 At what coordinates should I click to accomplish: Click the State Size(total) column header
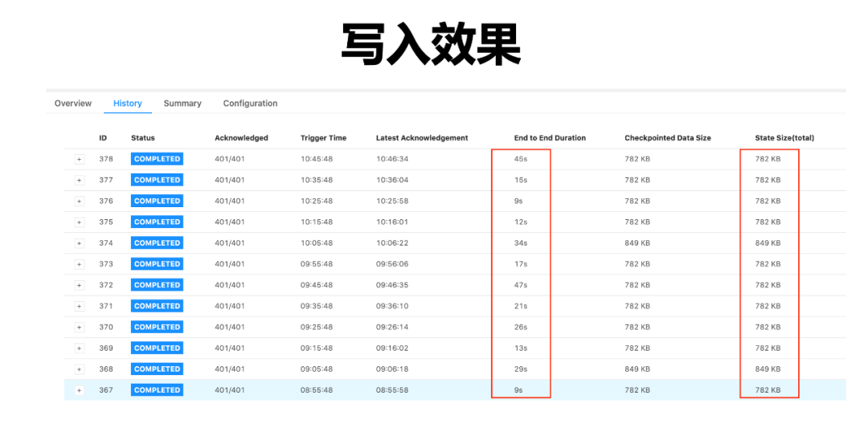pyautogui.click(x=784, y=138)
